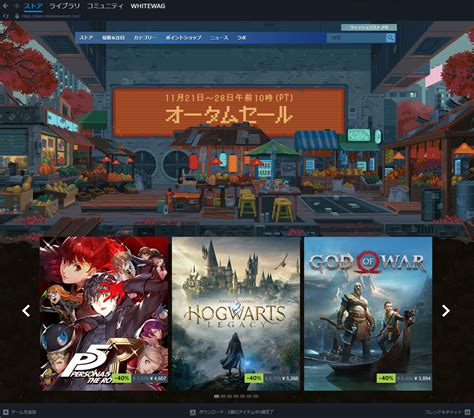Open ポイントショップ in the store bar
This screenshot has width=474, height=418.
click(183, 38)
